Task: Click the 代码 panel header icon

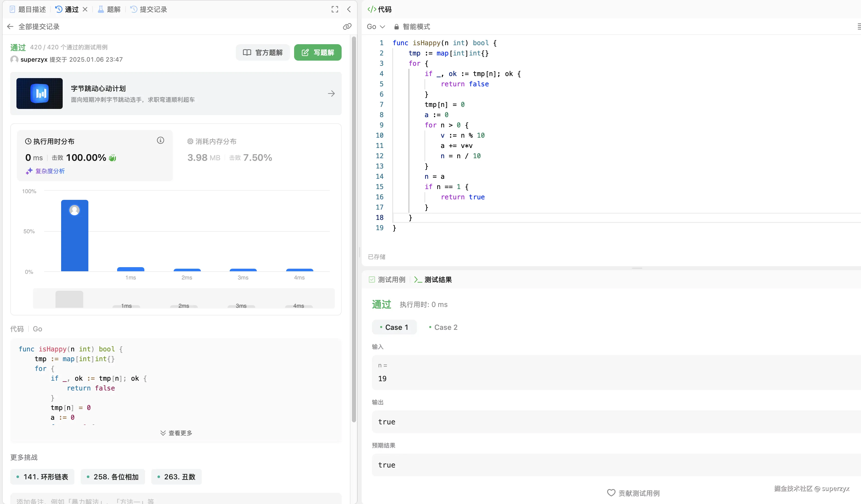Action: pos(372,9)
